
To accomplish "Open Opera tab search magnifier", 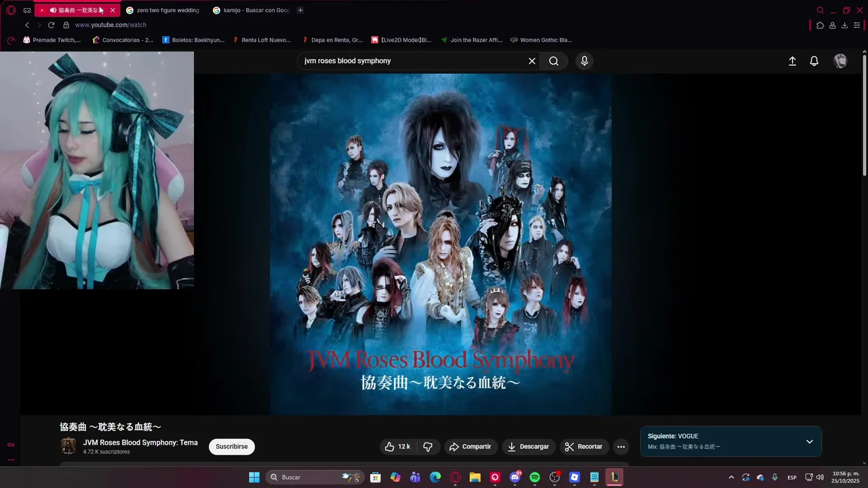I will pyautogui.click(x=820, y=10).
